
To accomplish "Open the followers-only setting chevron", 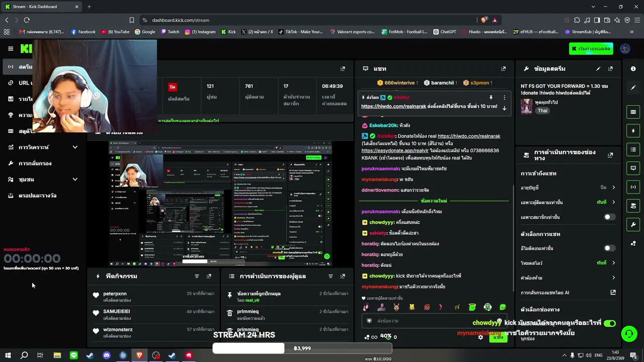I will [x=613, y=202].
